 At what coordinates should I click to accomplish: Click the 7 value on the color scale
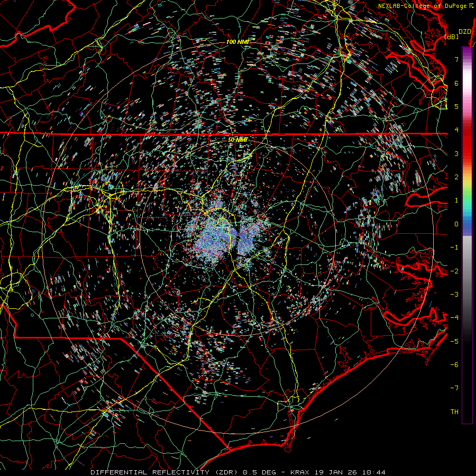click(456, 59)
